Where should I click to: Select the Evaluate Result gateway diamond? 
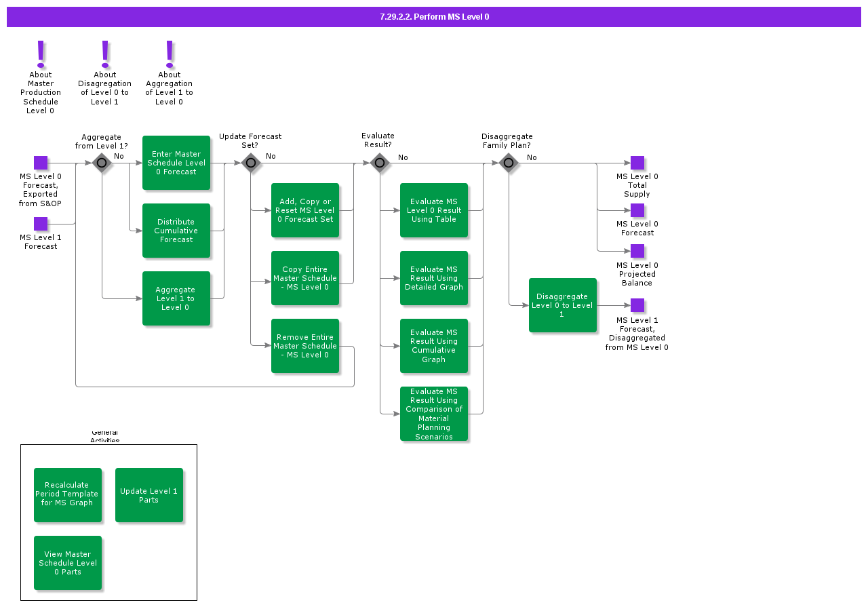[380, 163]
